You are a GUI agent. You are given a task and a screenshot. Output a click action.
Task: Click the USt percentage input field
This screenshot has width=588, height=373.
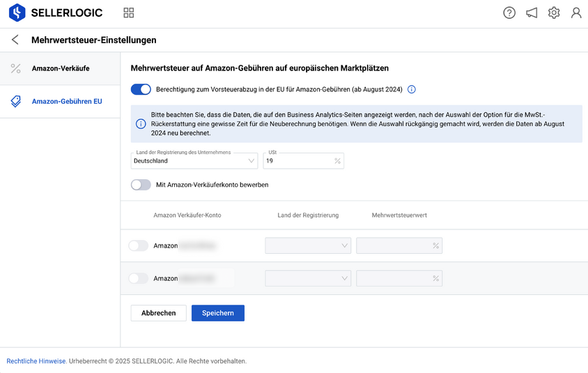coord(303,160)
